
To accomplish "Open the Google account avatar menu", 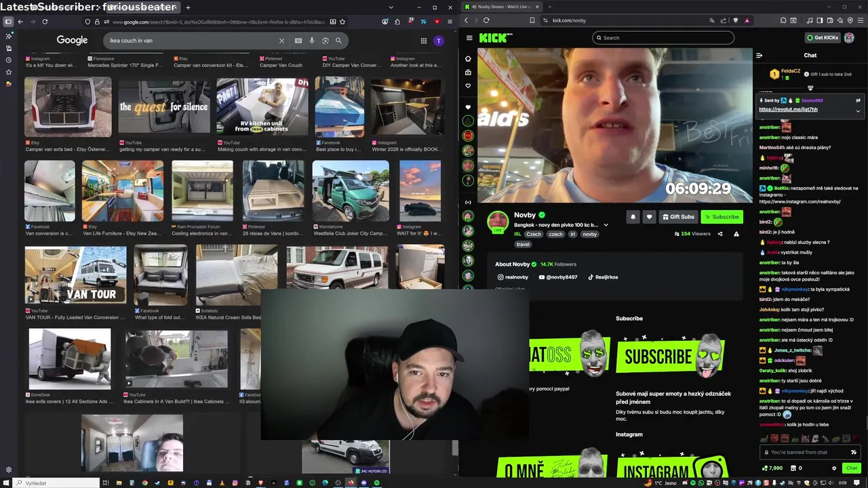I will (439, 41).
